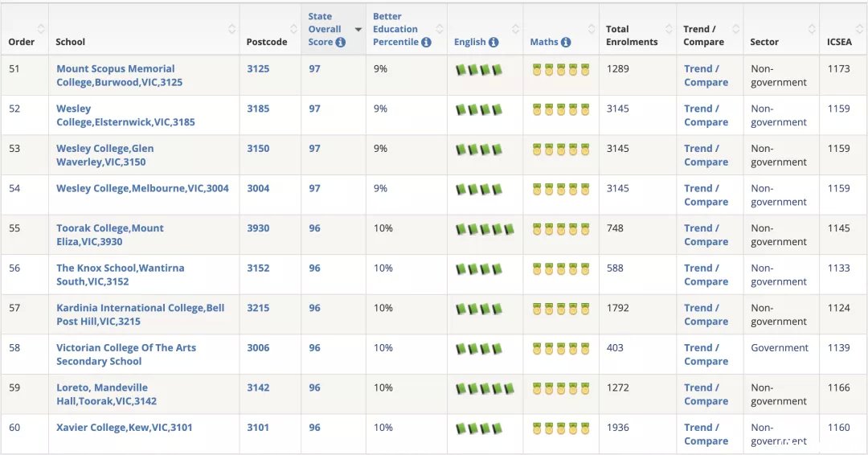Image resolution: width=868 pixels, height=455 pixels.
Task: Click the Maths medal rating for Victorian College Of The Arts
Action: click(561, 349)
